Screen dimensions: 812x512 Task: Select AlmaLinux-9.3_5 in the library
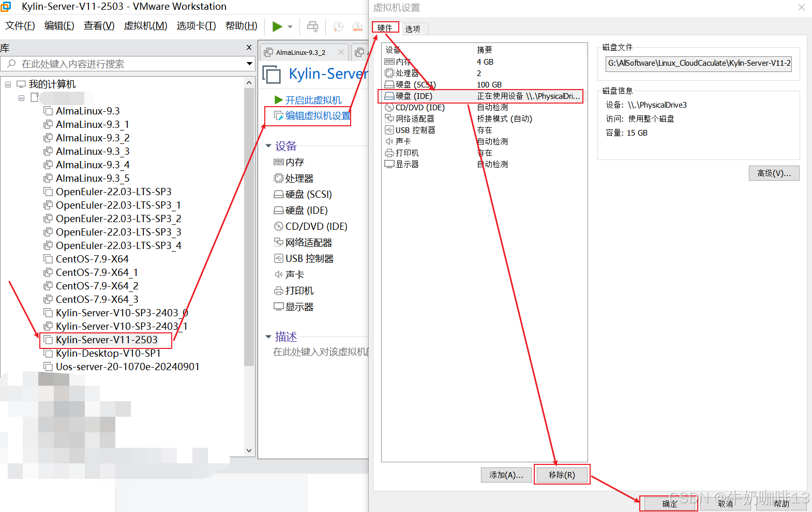coord(93,178)
